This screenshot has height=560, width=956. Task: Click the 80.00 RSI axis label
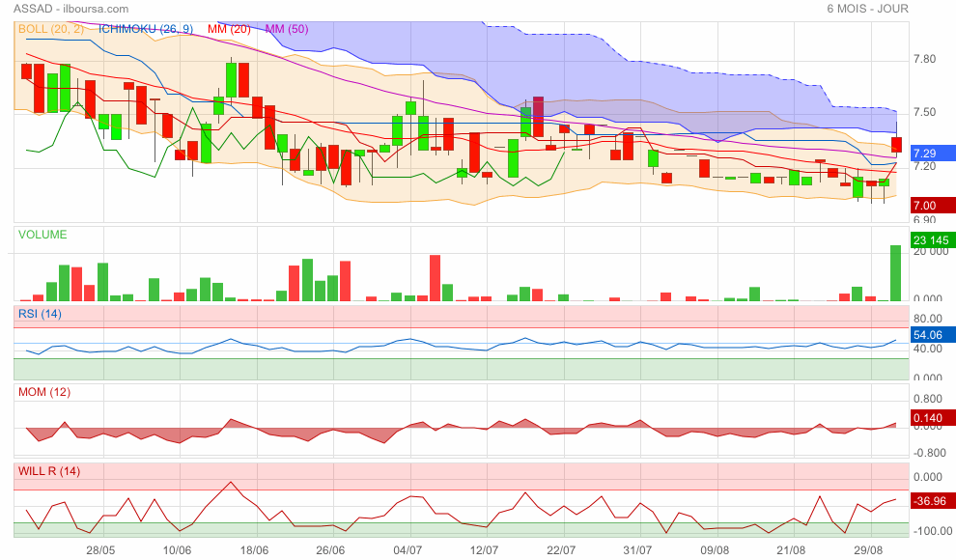tap(928, 319)
